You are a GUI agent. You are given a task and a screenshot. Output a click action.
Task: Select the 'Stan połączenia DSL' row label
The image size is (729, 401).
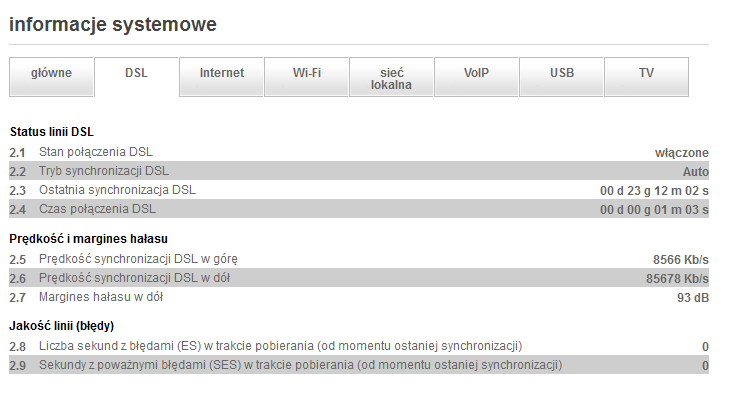96,152
